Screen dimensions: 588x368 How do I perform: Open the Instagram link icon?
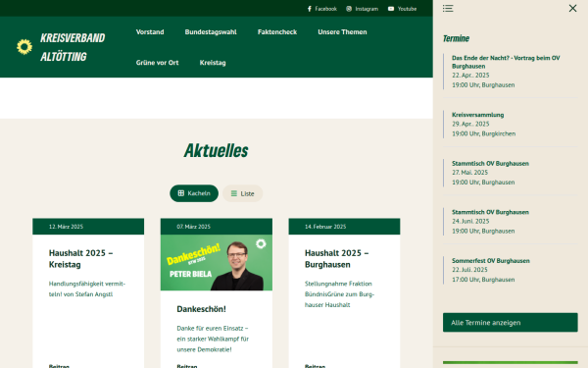pyautogui.click(x=349, y=9)
